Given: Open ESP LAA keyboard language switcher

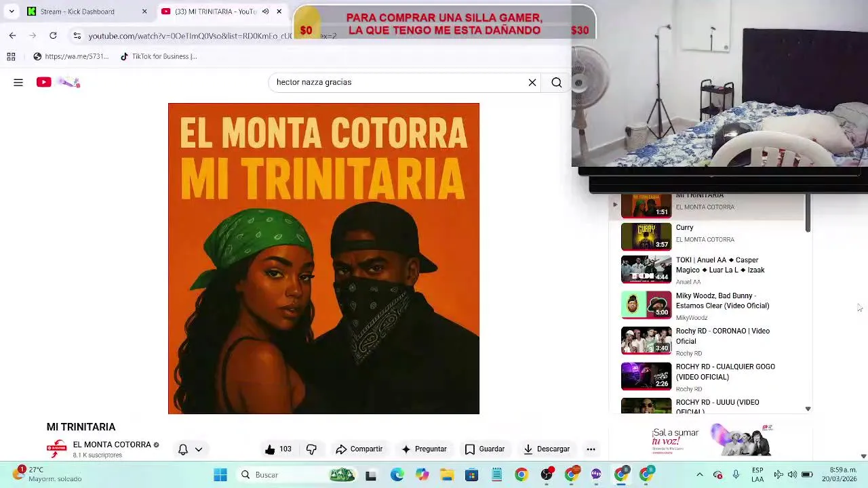Looking at the screenshot, I should (x=757, y=474).
